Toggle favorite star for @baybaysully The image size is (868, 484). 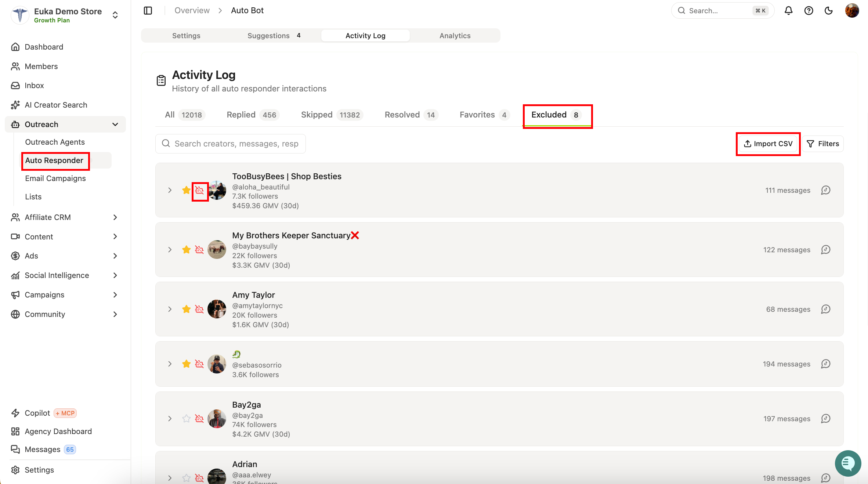(187, 250)
